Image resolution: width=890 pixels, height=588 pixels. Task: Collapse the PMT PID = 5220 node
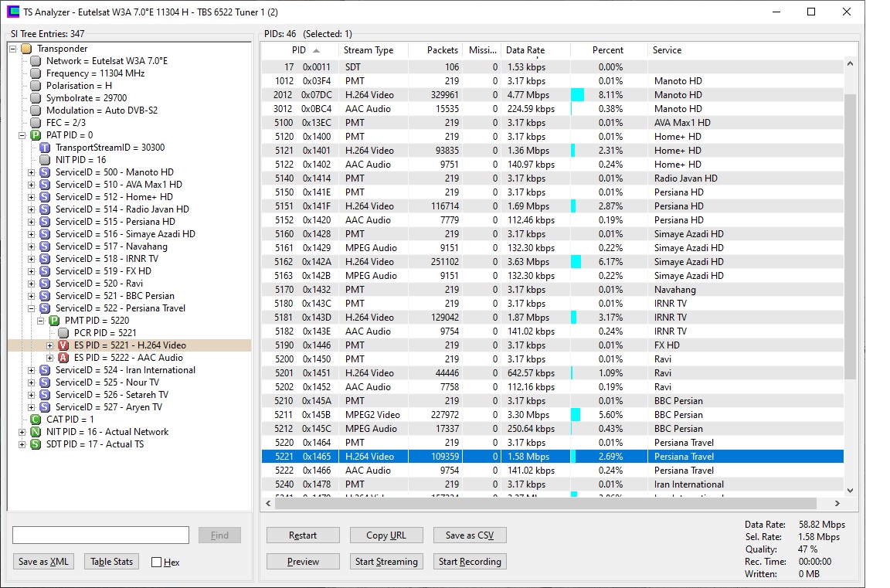pos(41,321)
